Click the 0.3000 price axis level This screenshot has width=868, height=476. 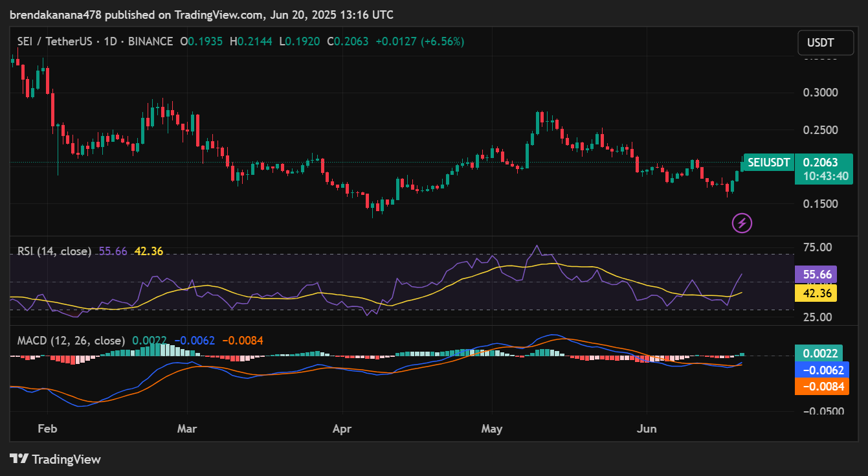[x=820, y=93]
